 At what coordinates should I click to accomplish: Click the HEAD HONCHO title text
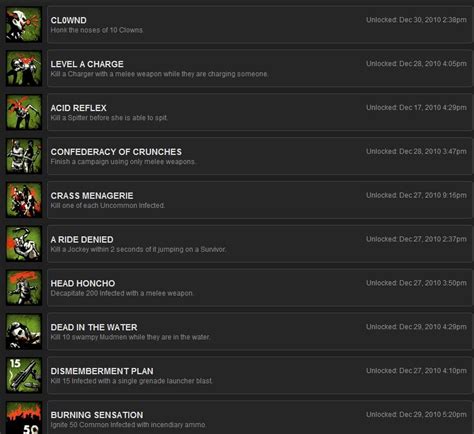pos(83,283)
